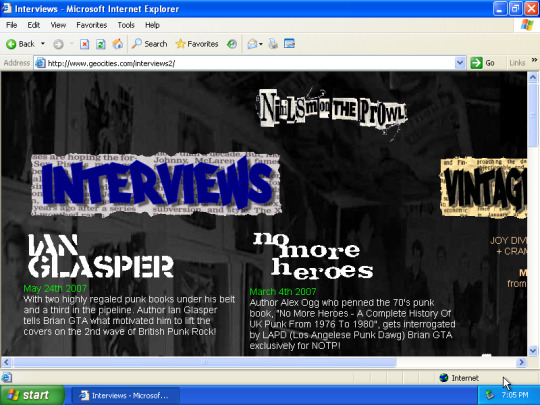Open the View menu
This screenshot has height=405, width=540.
pos(58,25)
